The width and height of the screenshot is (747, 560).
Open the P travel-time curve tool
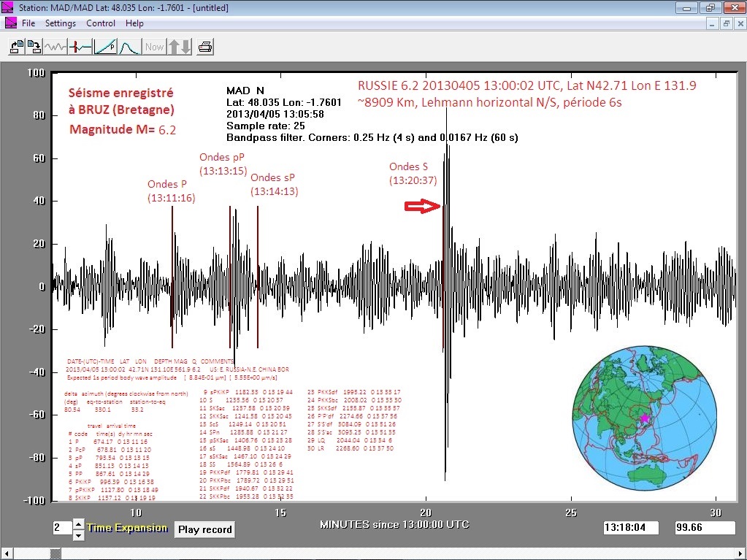tap(105, 47)
